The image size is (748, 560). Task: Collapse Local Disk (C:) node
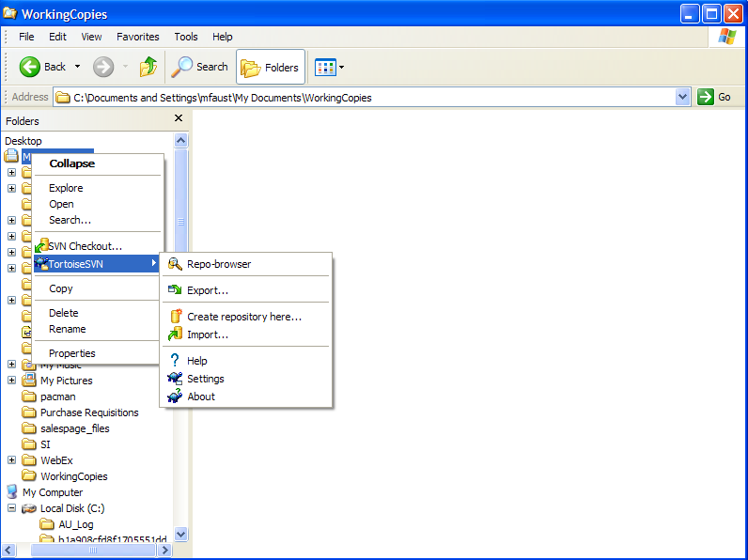(x=12, y=508)
